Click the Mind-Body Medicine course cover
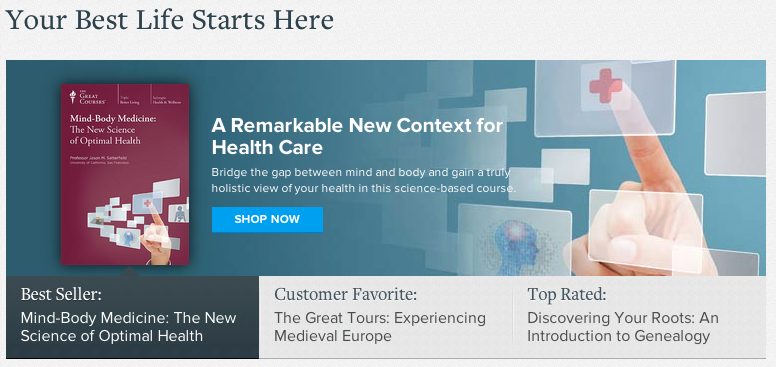The height and width of the screenshot is (367, 776). click(125, 174)
